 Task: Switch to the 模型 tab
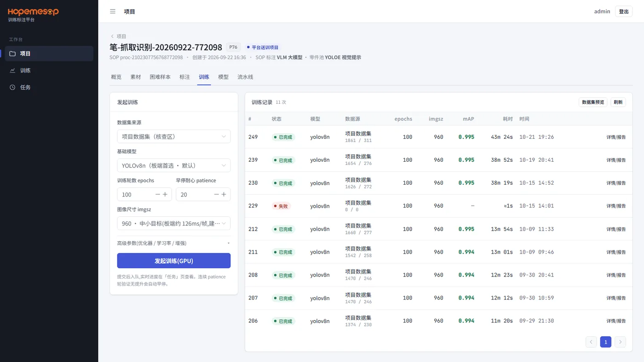tap(223, 77)
